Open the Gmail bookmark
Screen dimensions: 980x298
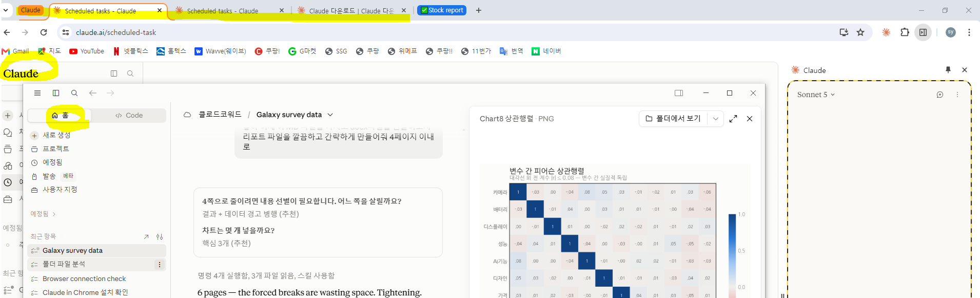[15, 51]
